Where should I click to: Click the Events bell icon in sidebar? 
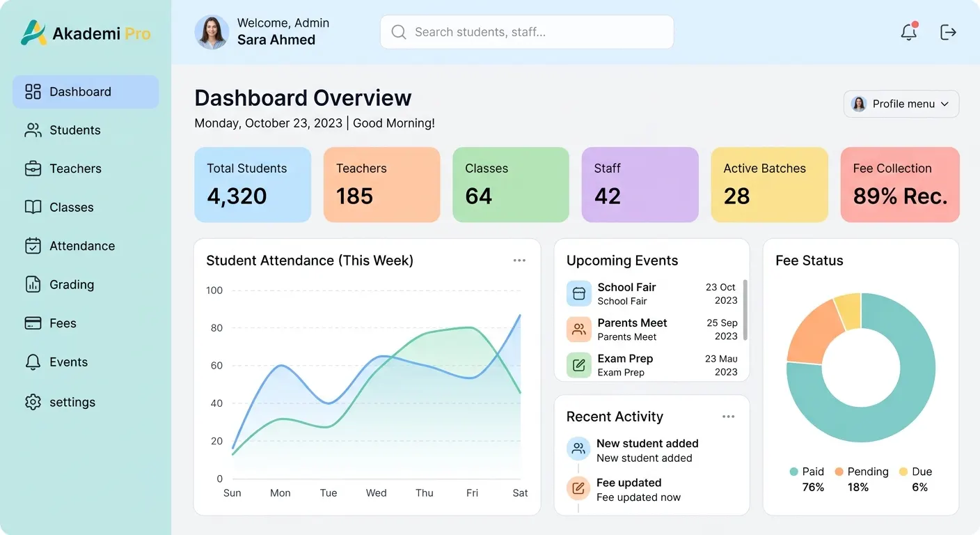(x=33, y=362)
